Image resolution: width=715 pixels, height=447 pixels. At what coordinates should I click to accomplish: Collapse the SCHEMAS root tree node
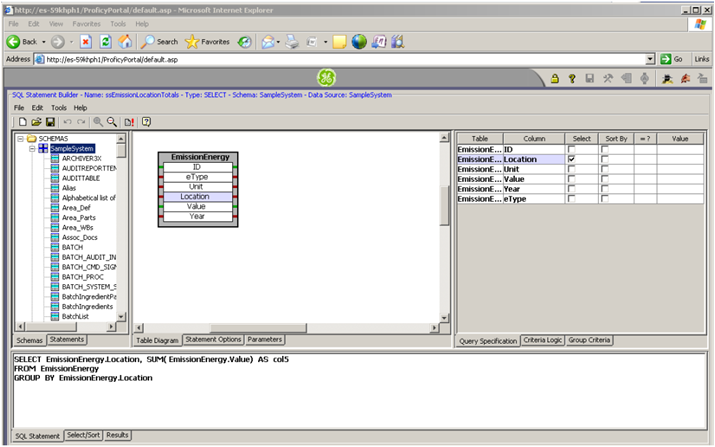tap(21, 139)
